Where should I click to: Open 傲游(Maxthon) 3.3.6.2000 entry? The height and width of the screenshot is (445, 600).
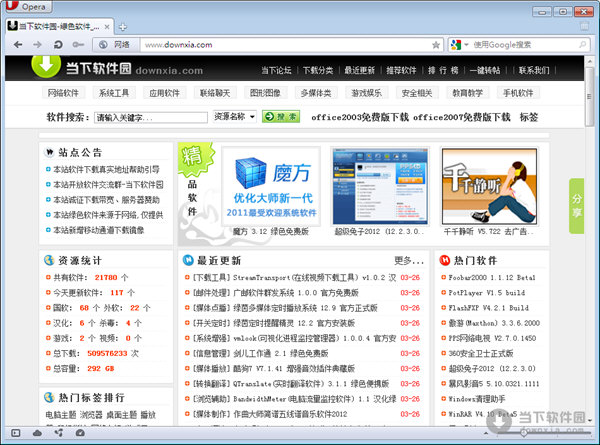point(494,323)
